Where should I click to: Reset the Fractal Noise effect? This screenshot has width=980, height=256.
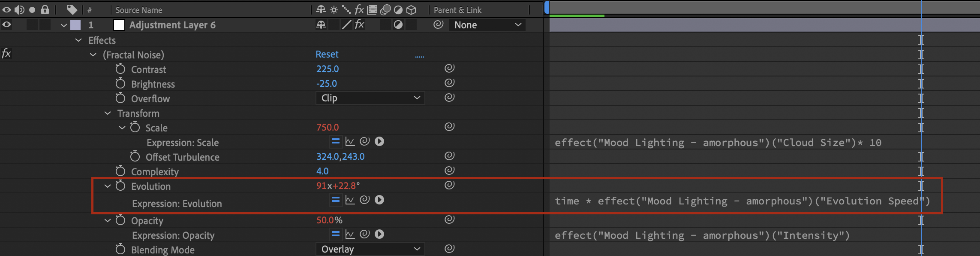point(327,54)
